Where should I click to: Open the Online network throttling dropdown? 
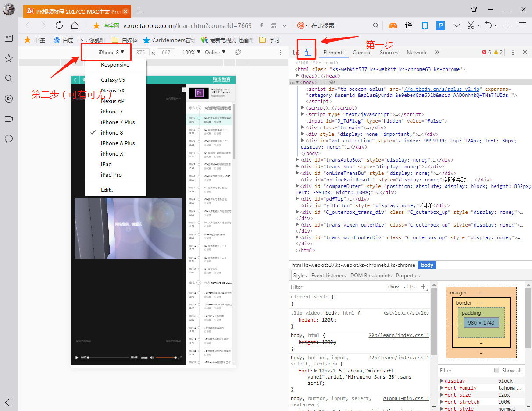point(215,52)
